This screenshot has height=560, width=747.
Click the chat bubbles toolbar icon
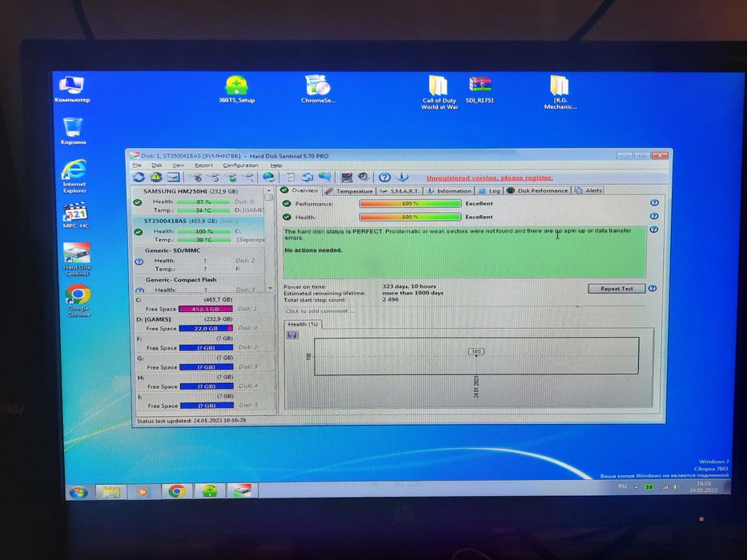(325, 178)
